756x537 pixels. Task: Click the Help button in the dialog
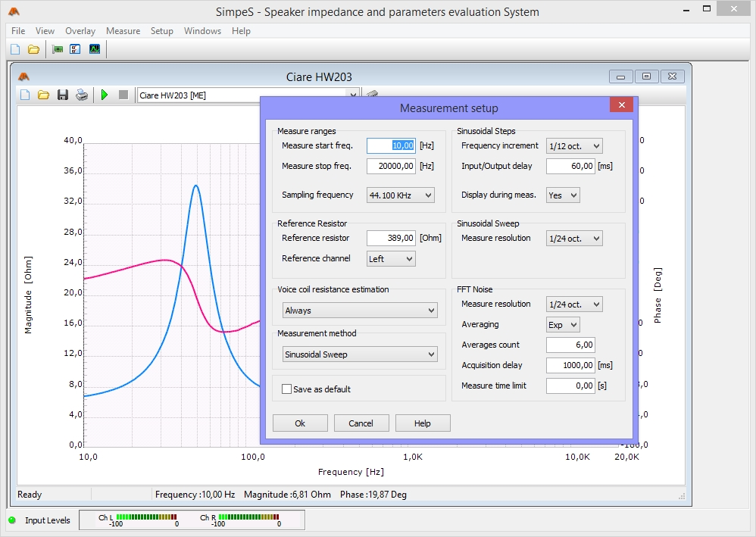tap(423, 423)
